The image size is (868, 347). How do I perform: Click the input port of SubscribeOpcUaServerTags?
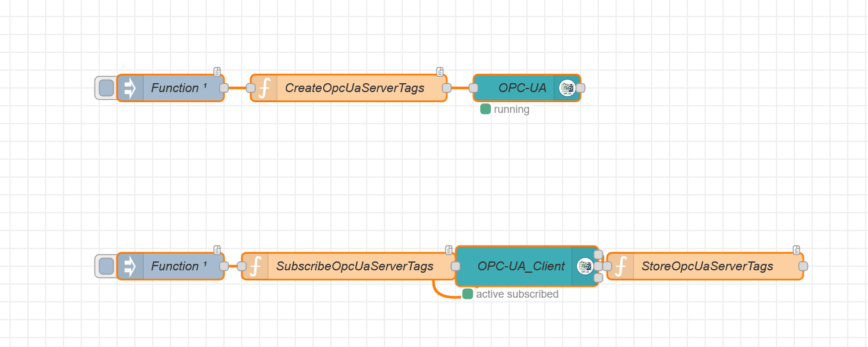[242, 266]
